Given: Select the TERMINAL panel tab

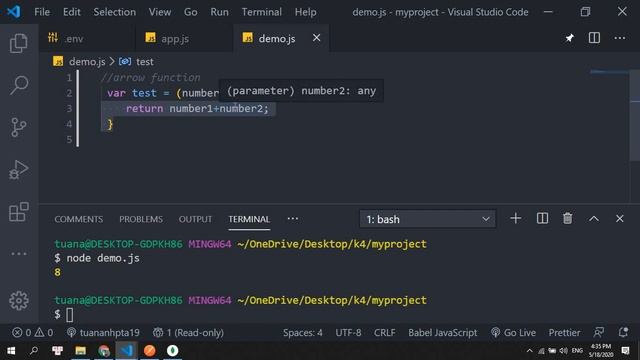Looking at the screenshot, I should (x=249, y=219).
